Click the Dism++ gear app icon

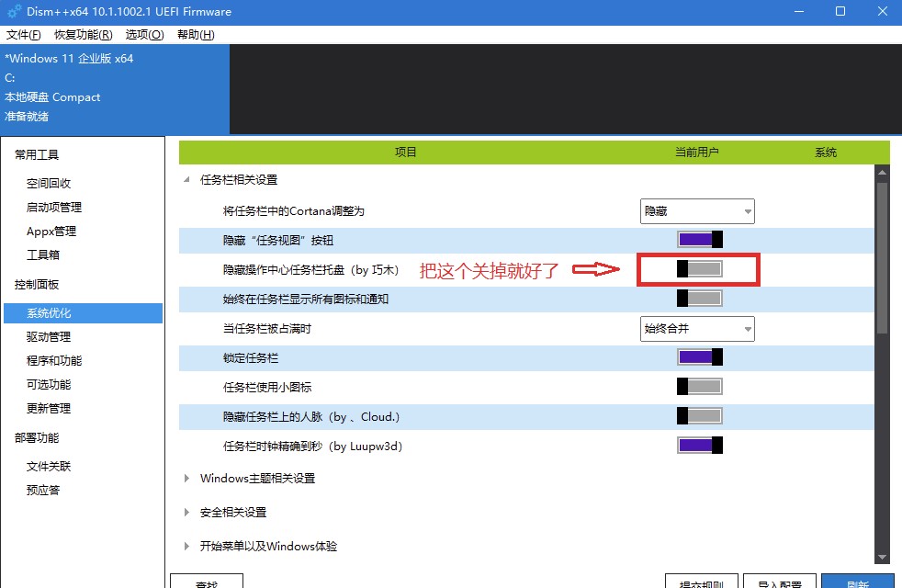(x=14, y=12)
